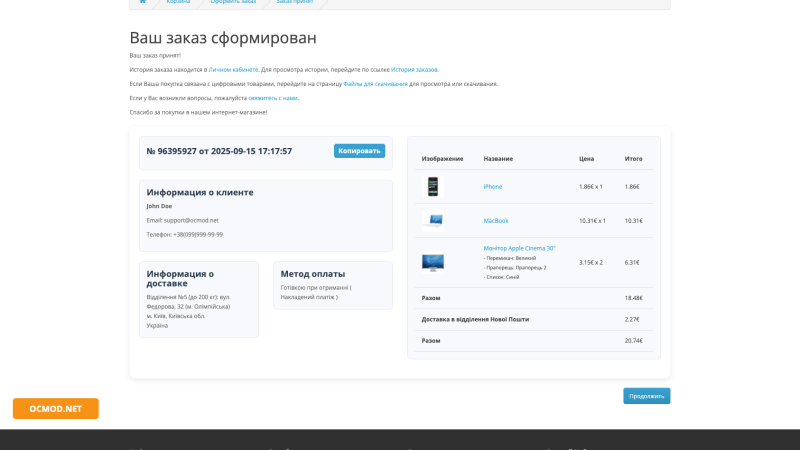Click the Метод оплаты heading
The height and width of the screenshot is (450, 800).
313,274
